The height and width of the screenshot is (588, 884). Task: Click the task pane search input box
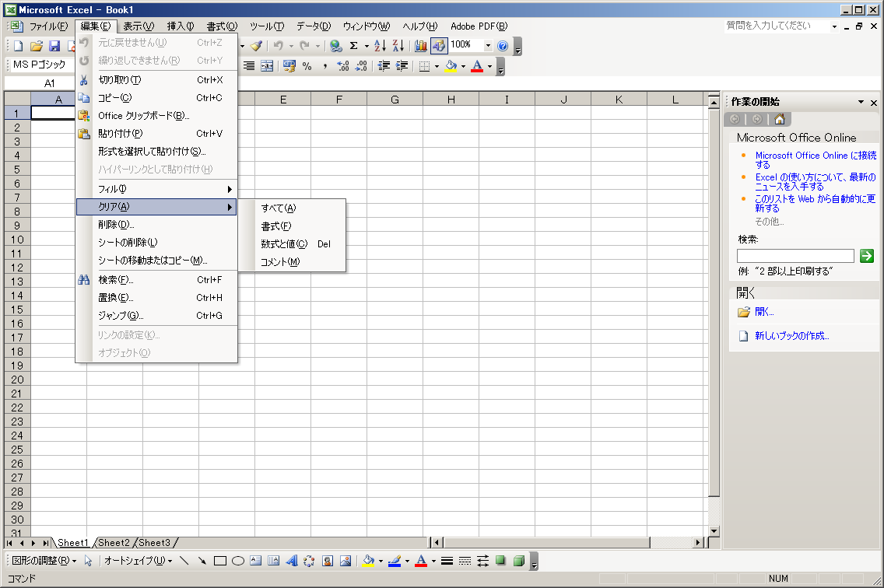[x=795, y=256]
